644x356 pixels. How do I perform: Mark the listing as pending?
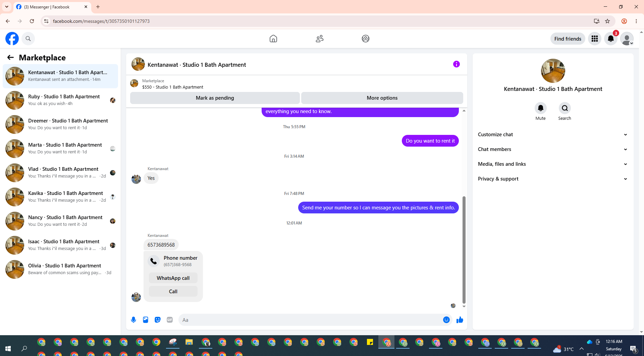pos(215,98)
